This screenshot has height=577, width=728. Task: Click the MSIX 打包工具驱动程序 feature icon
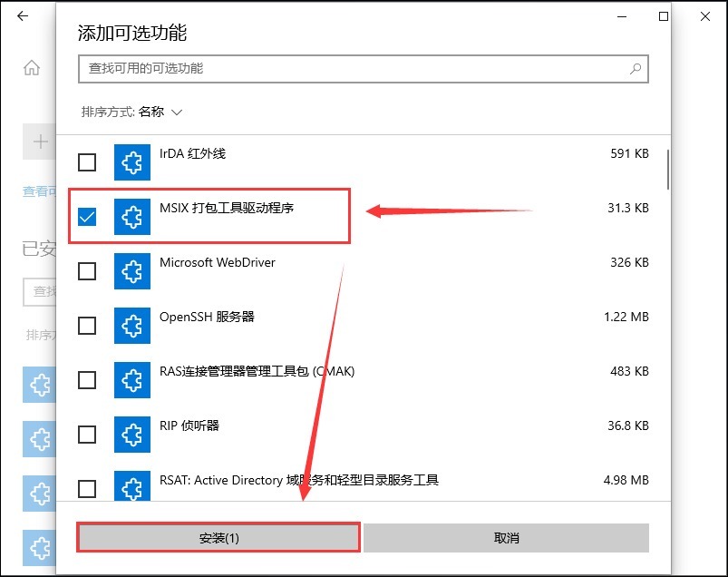132,217
